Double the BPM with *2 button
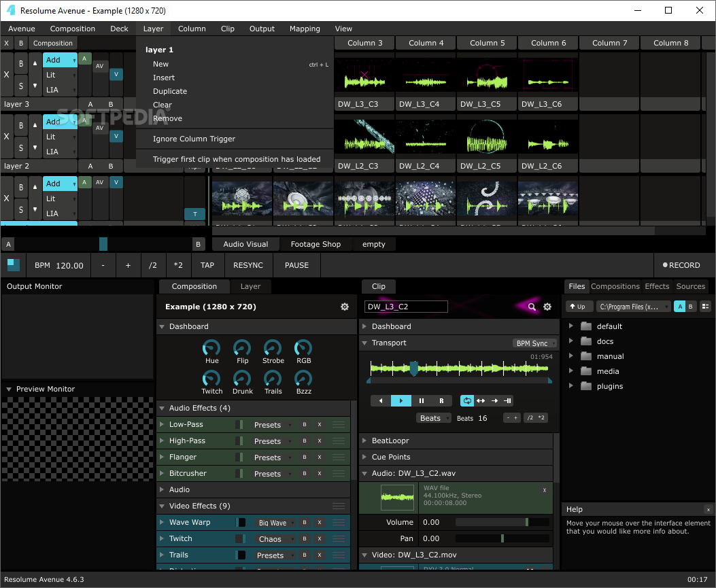Viewport: 716px width, 588px height. pyautogui.click(x=178, y=265)
